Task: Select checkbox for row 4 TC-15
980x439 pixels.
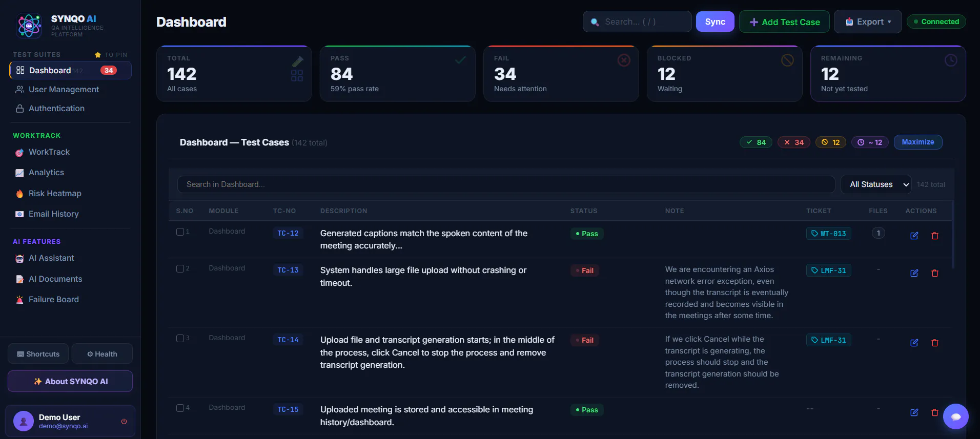Action: [x=180, y=408]
